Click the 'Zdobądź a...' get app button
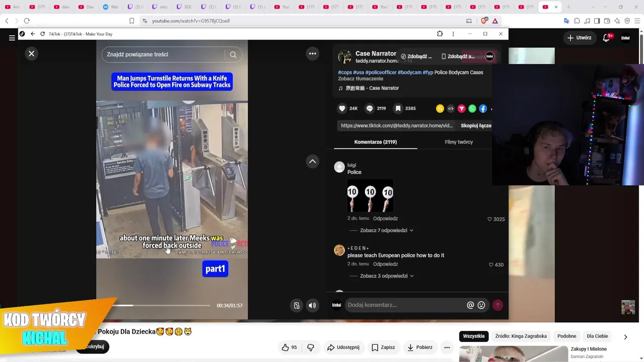The image size is (644, 362). [x=458, y=56]
